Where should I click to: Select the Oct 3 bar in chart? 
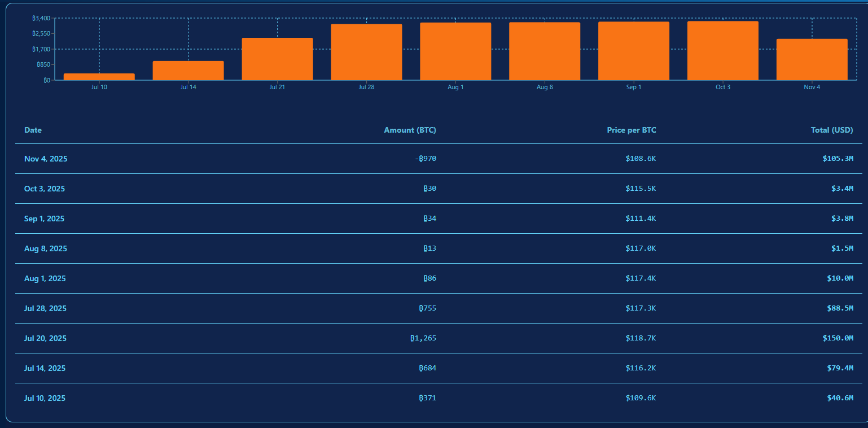pyautogui.click(x=722, y=51)
